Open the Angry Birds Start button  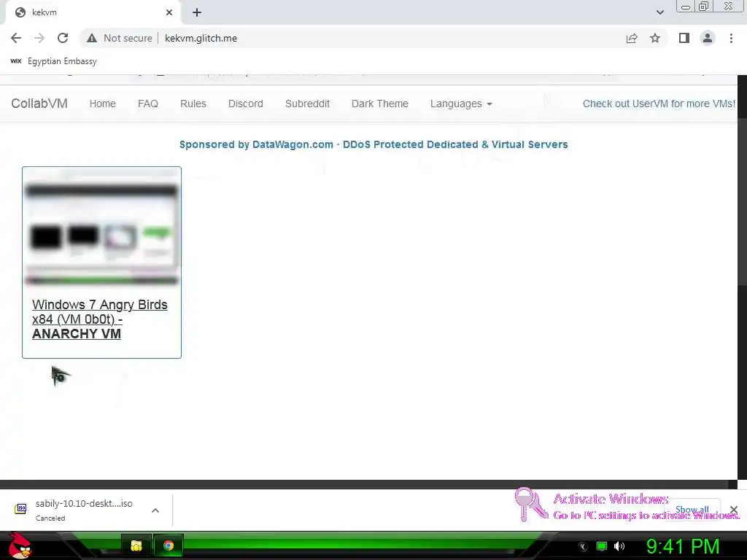pos(20,545)
